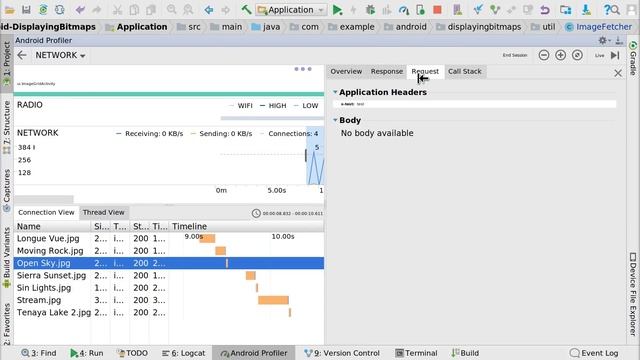Viewport: 640px width, 360px height.
Task: Select the Sierra Sunset.jpg connection row
Action: (169, 276)
